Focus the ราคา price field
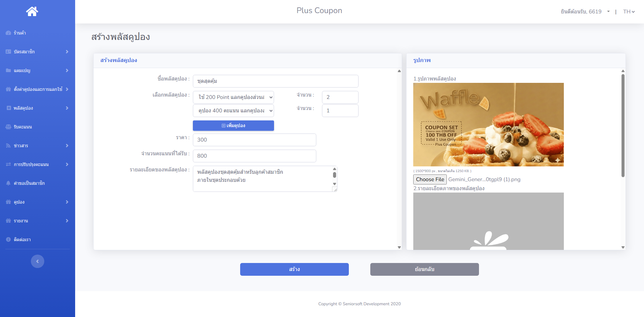The height and width of the screenshot is (317, 644). tap(255, 140)
